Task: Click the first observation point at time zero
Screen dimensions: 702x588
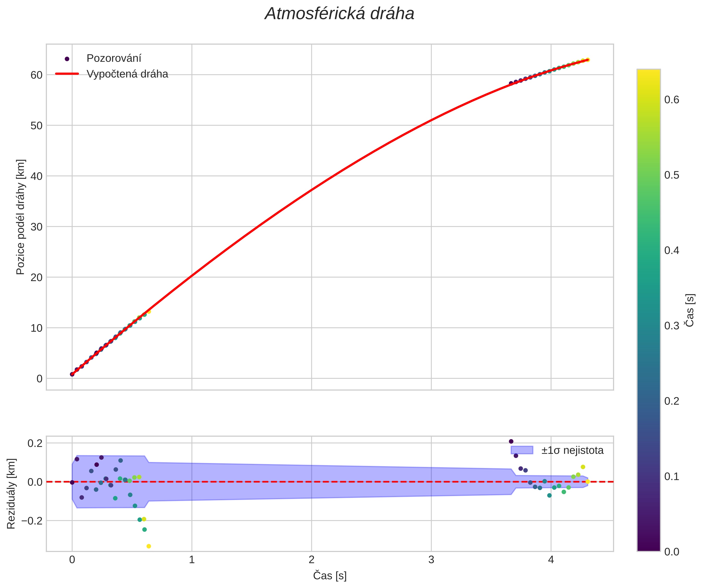Action: tap(72, 374)
